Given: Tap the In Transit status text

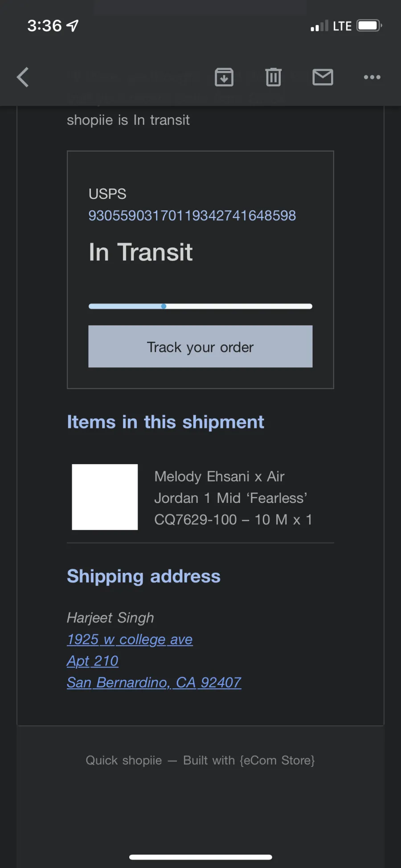Looking at the screenshot, I should coord(140,252).
